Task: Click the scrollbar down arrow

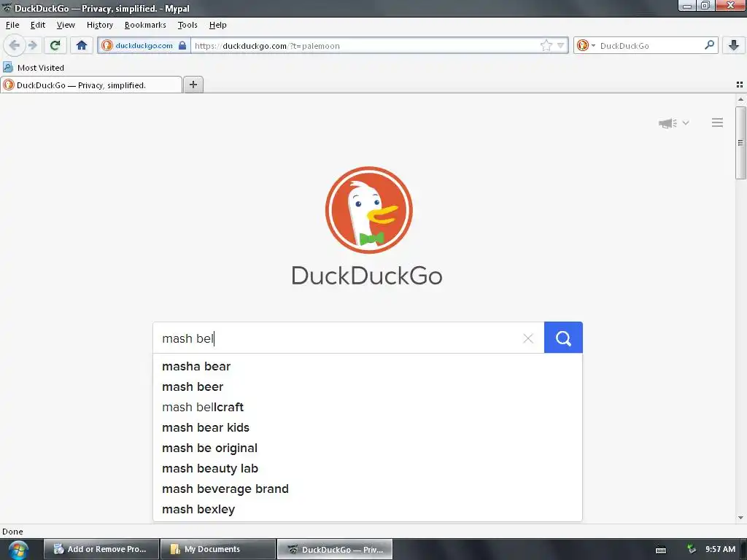Action: pyautogui.click(x=740, y=518)
